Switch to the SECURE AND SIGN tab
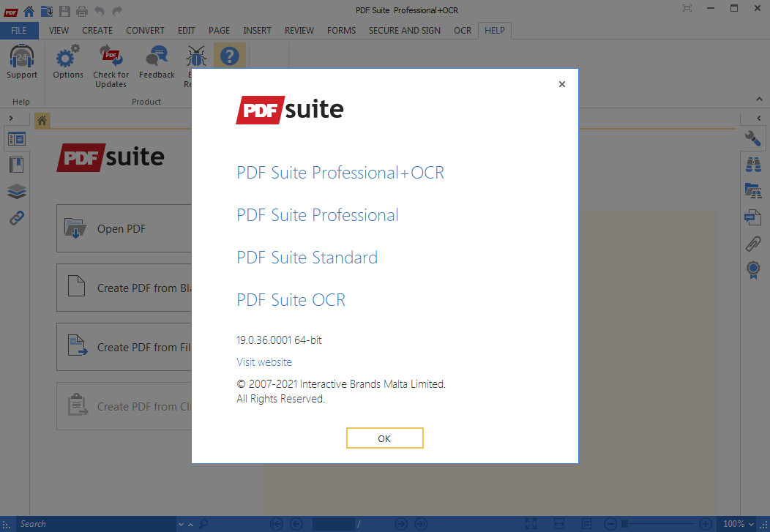Viewport: 770px width, 532px height. 404,31
